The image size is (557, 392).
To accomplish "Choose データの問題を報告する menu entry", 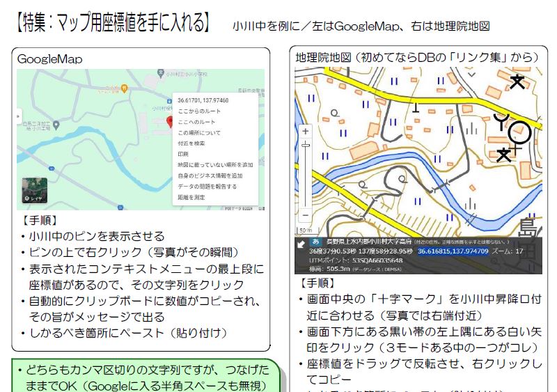I will click(207, 186).
